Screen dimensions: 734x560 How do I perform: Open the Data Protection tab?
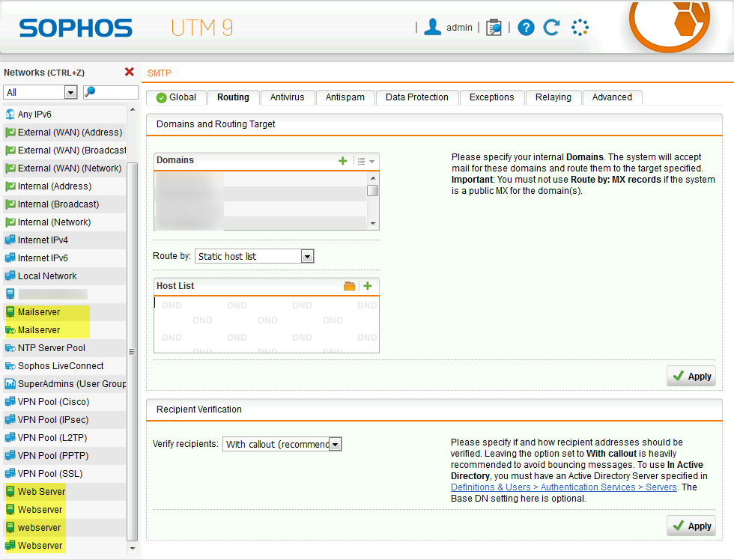pyautogui.click(x=416, y=97)
